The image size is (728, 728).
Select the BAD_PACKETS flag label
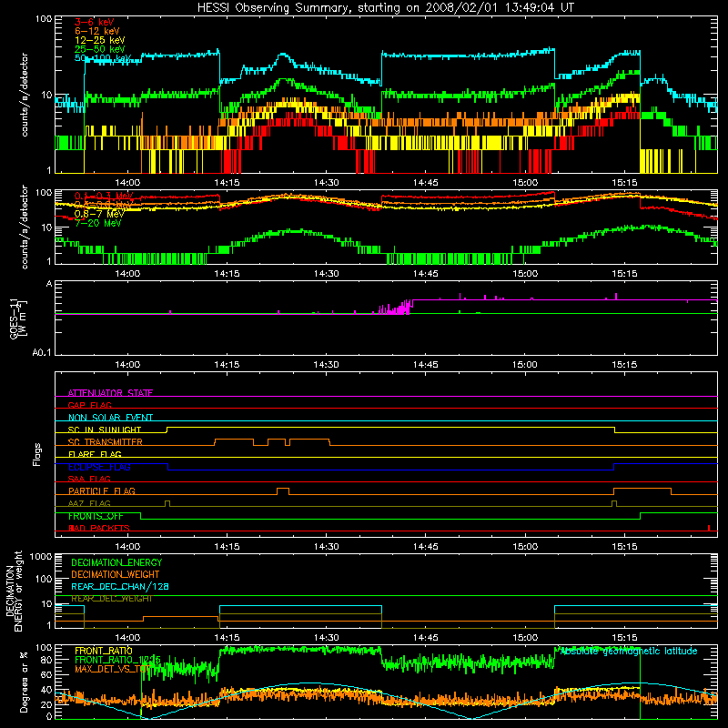99,528
